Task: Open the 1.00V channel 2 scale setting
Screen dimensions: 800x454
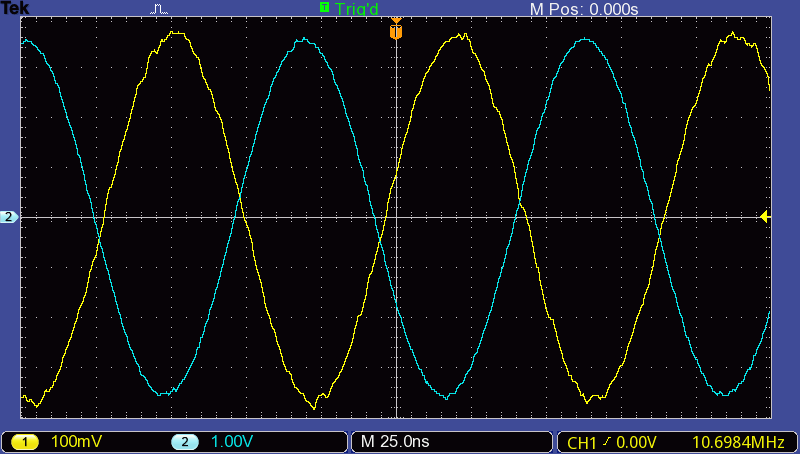Action: point(232,442)
